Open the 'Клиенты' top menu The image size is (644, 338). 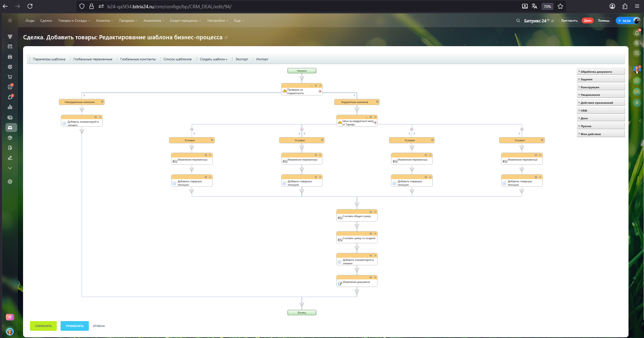[x=105, y=21]
